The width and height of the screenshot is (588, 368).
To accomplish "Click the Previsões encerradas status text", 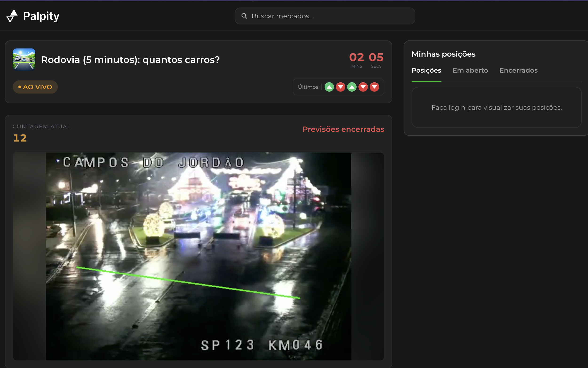I will point(343,129).
